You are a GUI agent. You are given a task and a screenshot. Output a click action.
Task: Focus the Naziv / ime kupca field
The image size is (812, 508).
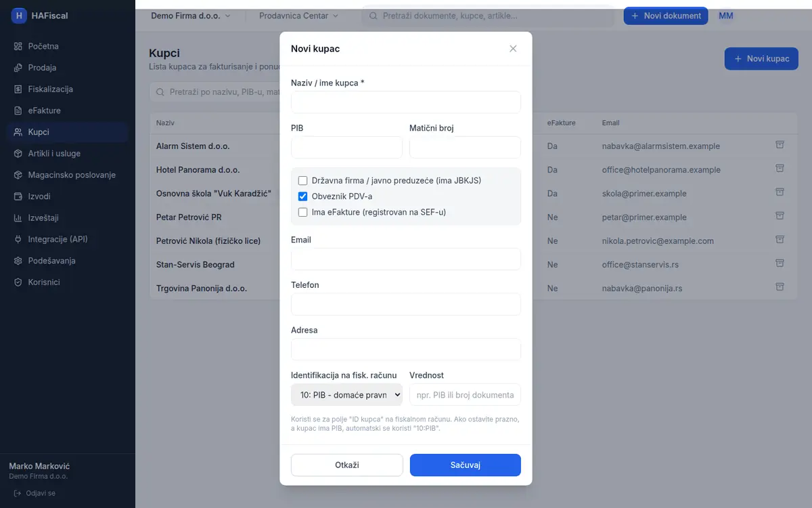(406, 102)
